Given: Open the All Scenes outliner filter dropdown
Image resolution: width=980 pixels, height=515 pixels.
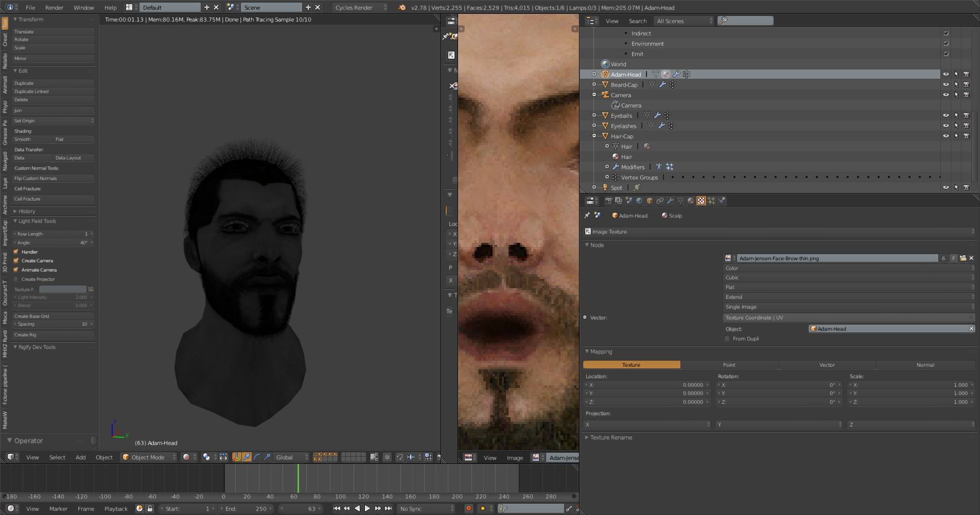Looking at the screenshot, I should [x=684, y=21].
